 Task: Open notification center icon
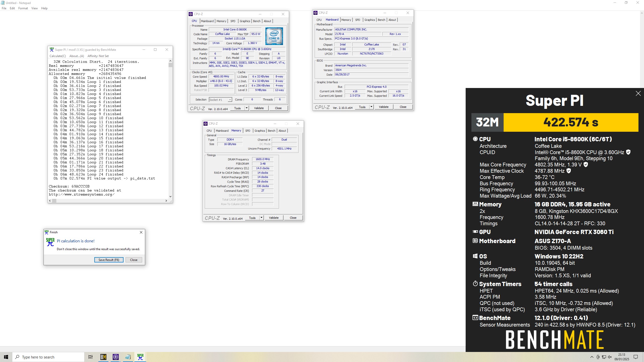pos(636,357)
